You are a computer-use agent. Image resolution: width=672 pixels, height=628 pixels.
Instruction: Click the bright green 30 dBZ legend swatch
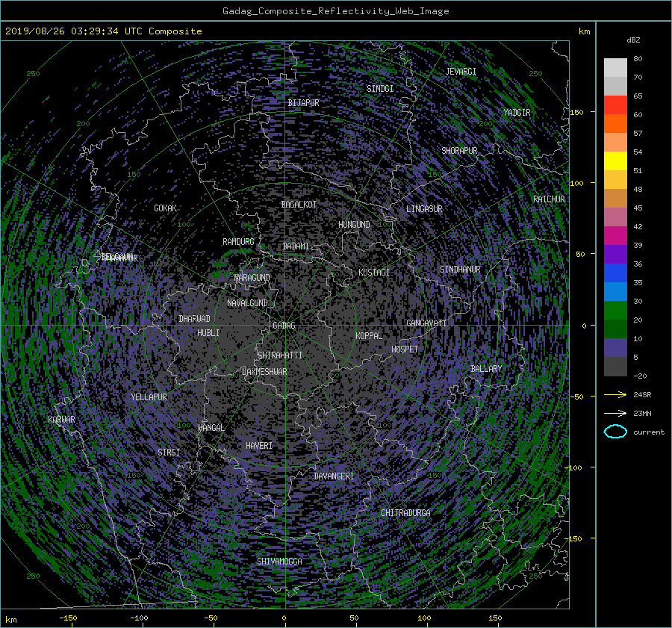(615, 310)
